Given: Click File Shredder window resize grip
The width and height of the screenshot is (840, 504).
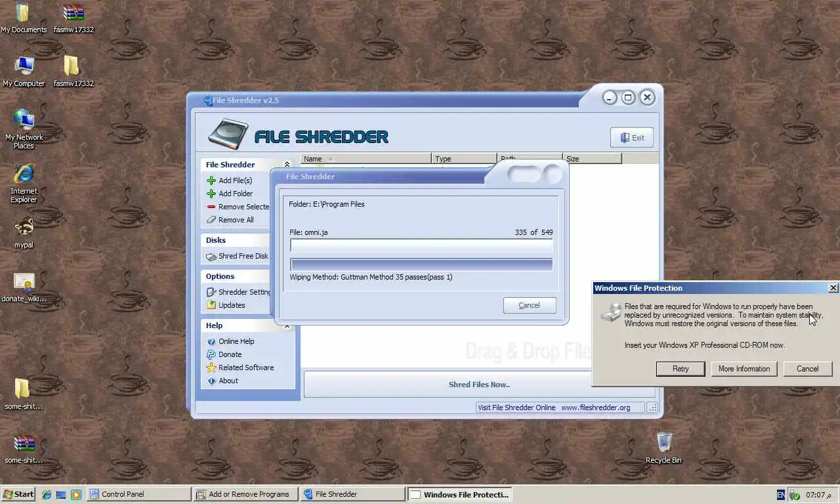Looking at the screenshot, I should click(653, 408).
